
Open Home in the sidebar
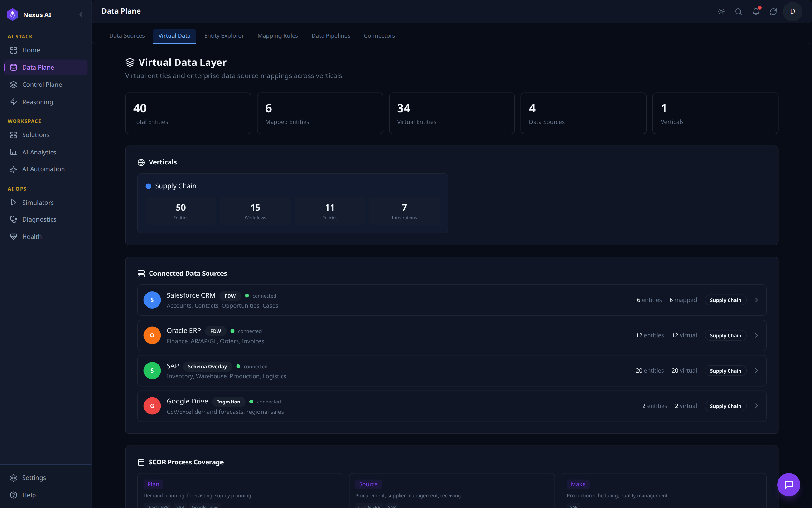[46, 50]
